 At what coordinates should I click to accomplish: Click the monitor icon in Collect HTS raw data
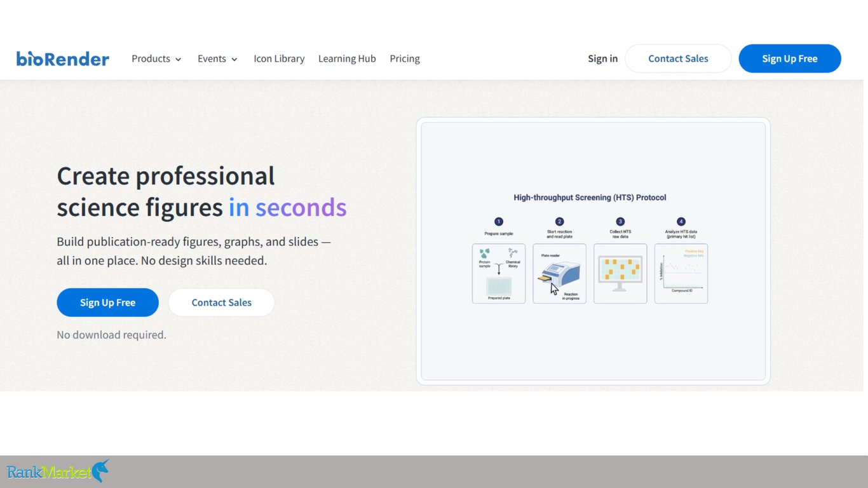(x=620, y=273)
